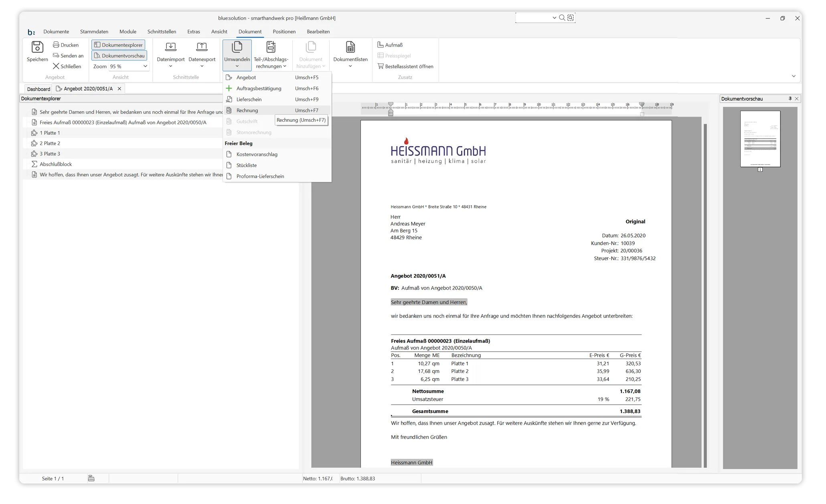Pin the Dokumentvorschau panel
Screen dimensions: 826x504
click(x=790, y=99)
